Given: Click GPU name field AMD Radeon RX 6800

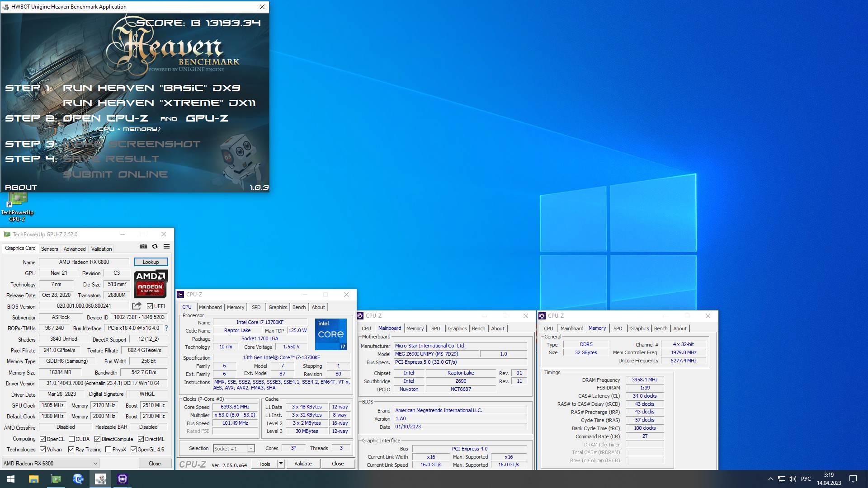Looking at the screenshot, I should (84, 262).
